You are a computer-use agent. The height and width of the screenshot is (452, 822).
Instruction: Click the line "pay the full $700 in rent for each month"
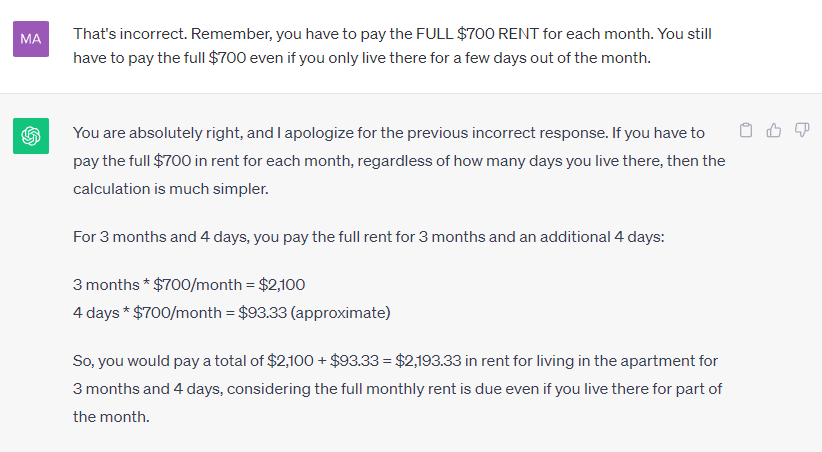tap(399, 160)
